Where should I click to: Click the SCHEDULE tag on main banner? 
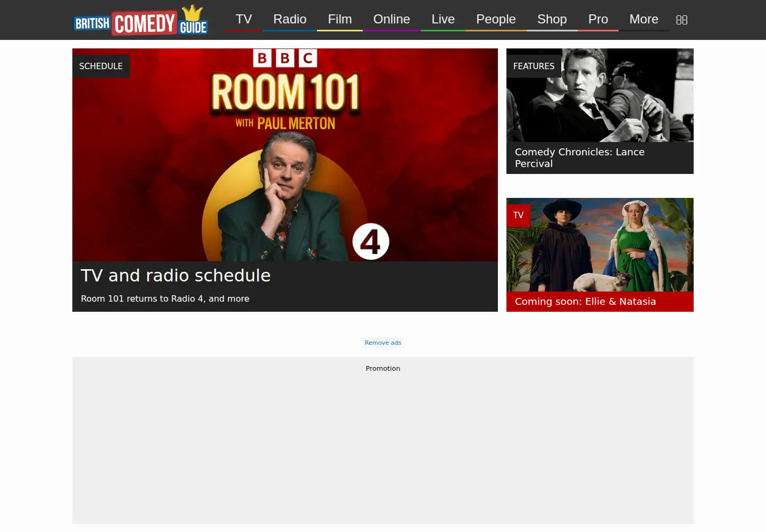point(101,66)
